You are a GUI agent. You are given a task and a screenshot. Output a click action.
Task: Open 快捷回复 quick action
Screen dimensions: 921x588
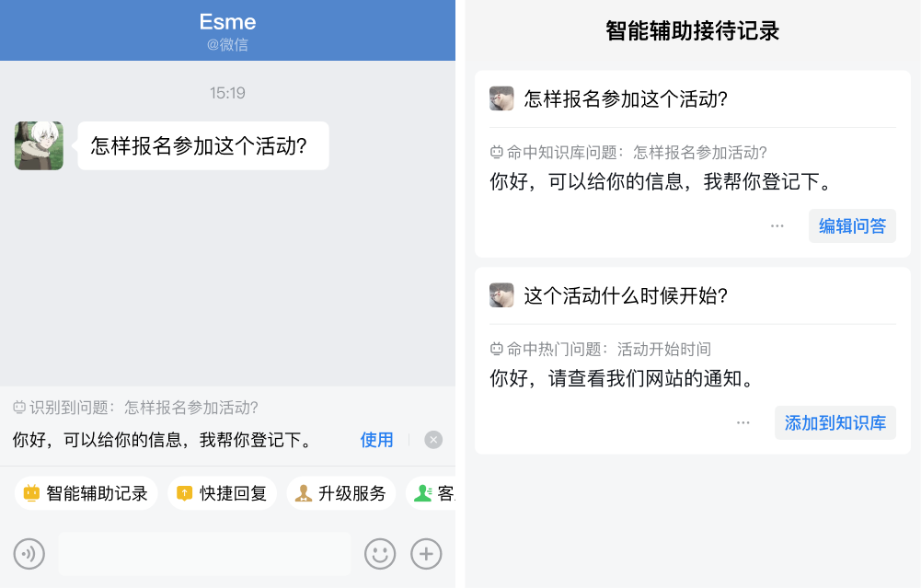tap(222, 493)
